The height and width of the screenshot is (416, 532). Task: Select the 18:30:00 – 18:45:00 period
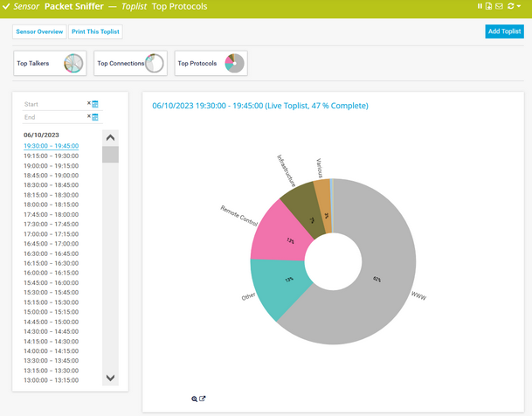click(52, 185)
